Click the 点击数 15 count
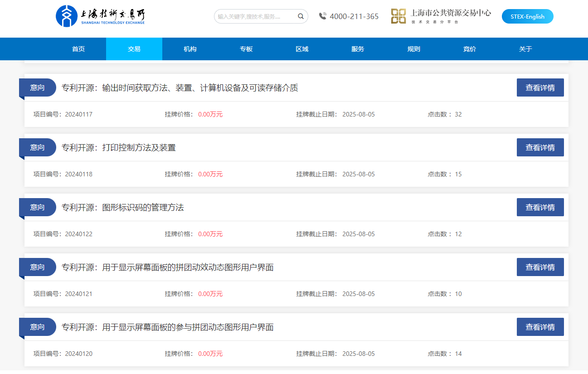This screenshot has height=374, width=588. (x=458, y=174)
